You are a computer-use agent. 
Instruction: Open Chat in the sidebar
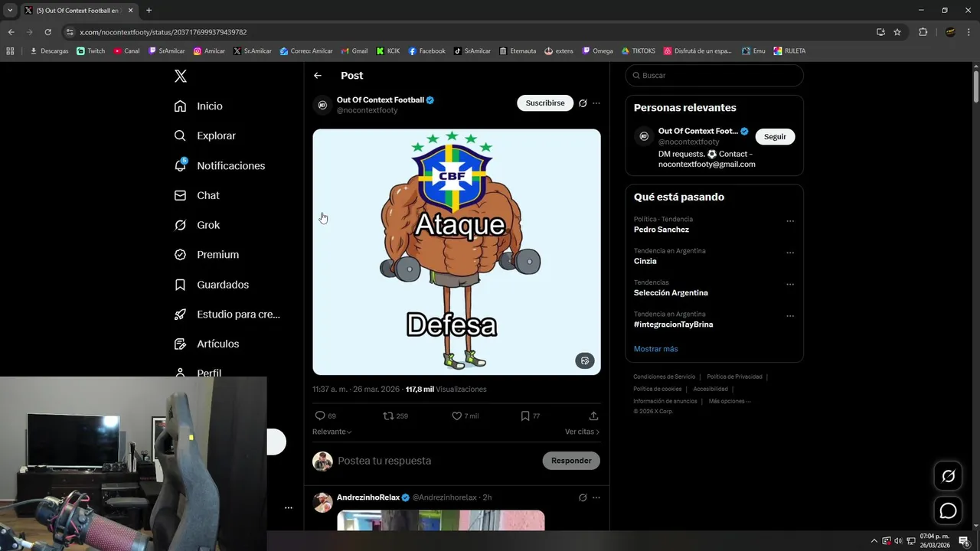(196, 195)
